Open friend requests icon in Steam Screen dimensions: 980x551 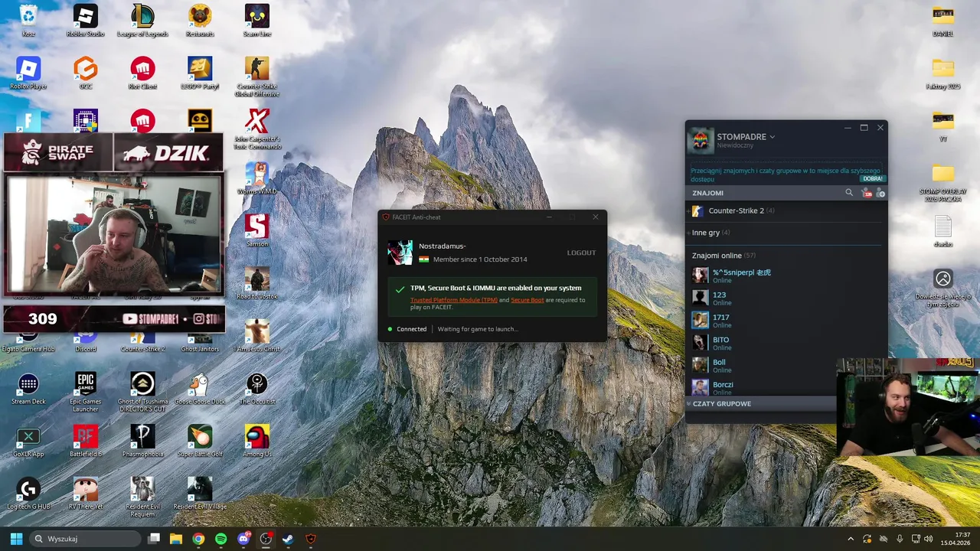(x=867, y=193)
